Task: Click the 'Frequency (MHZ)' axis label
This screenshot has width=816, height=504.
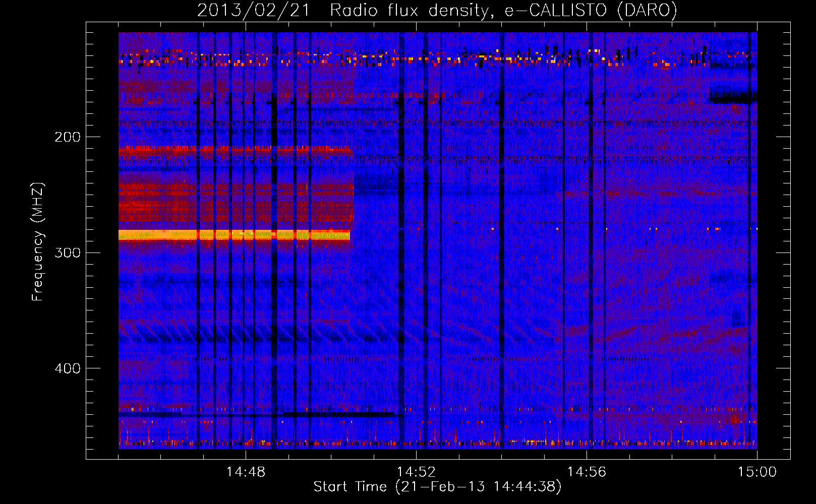Action: coord(38,241)
